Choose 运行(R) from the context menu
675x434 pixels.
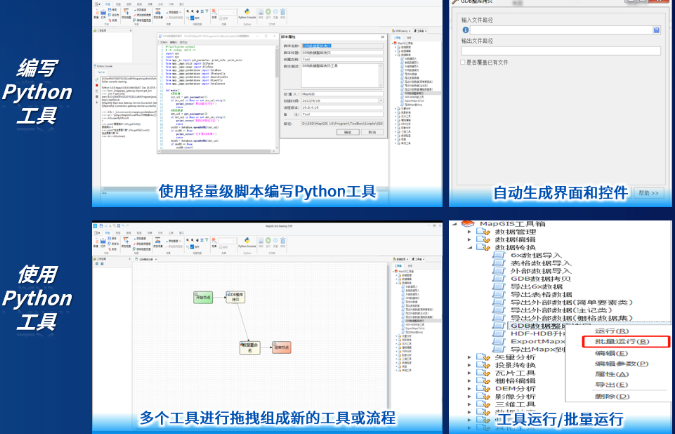[612, 331]
